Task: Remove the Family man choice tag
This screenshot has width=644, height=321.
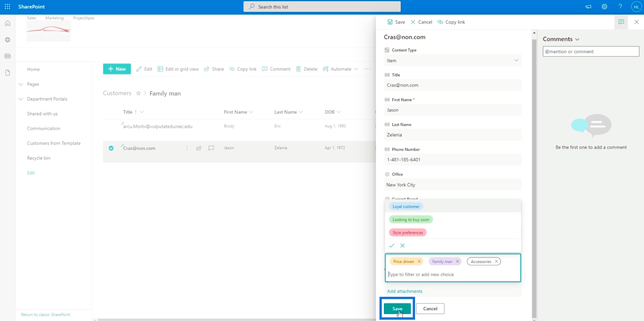Action: click(x=457, y=261)
